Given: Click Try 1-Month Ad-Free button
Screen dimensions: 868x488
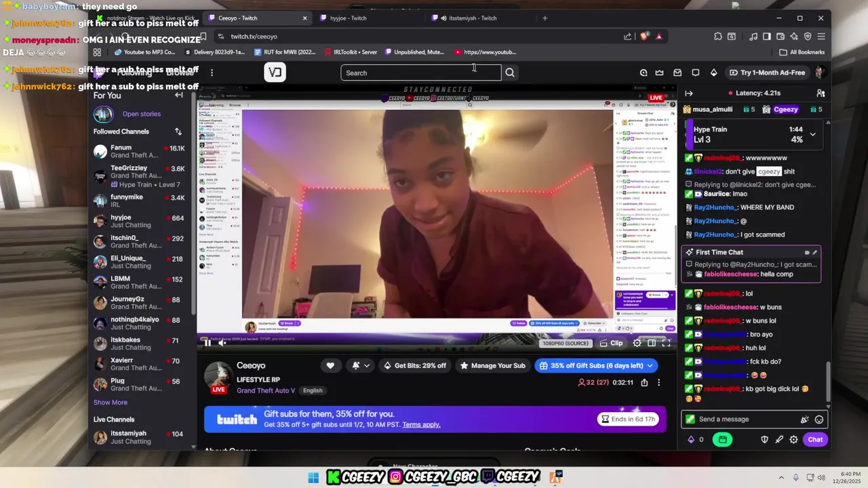Looking at the screenshot, I should [x=767, y=73].
